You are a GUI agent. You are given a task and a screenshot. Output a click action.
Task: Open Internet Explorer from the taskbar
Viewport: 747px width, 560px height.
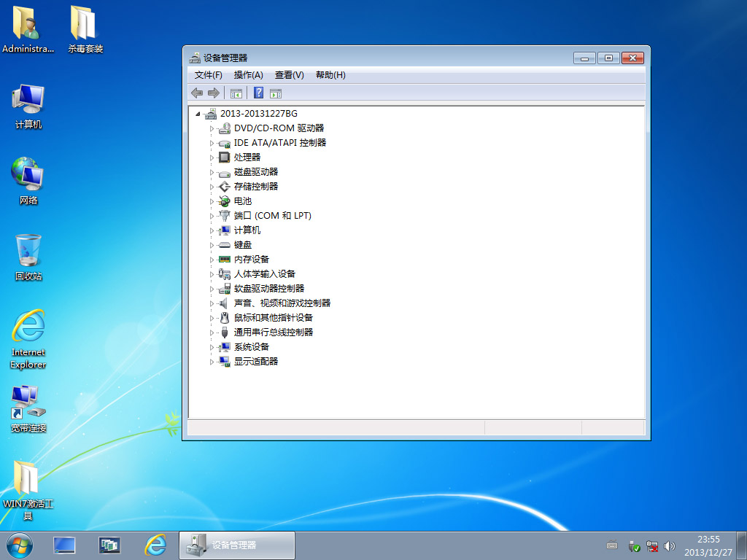pyautogui.click(x=156, y=545)
